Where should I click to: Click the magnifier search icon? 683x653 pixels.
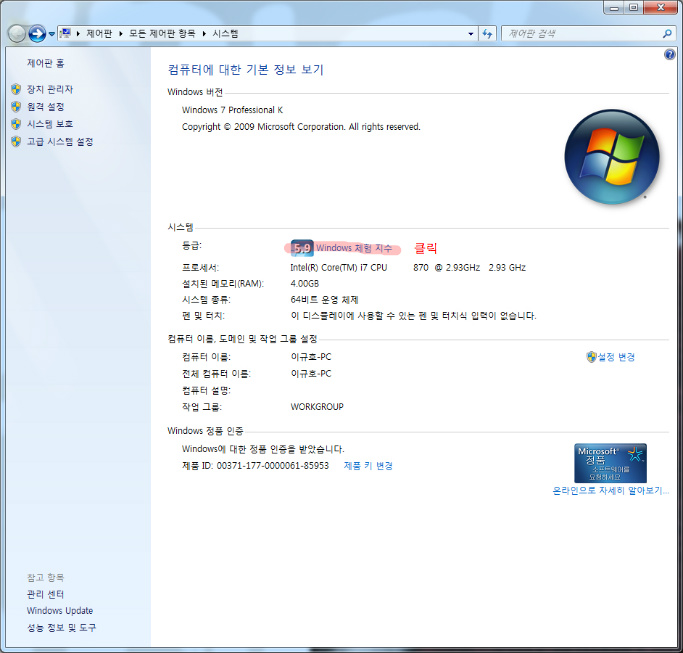click(667, 34)
